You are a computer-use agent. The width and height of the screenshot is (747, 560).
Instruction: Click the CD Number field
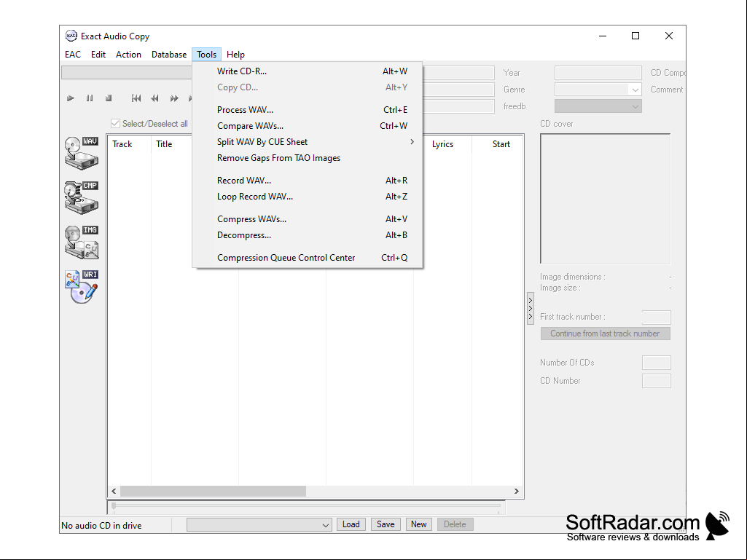click(x=656, y=381)
